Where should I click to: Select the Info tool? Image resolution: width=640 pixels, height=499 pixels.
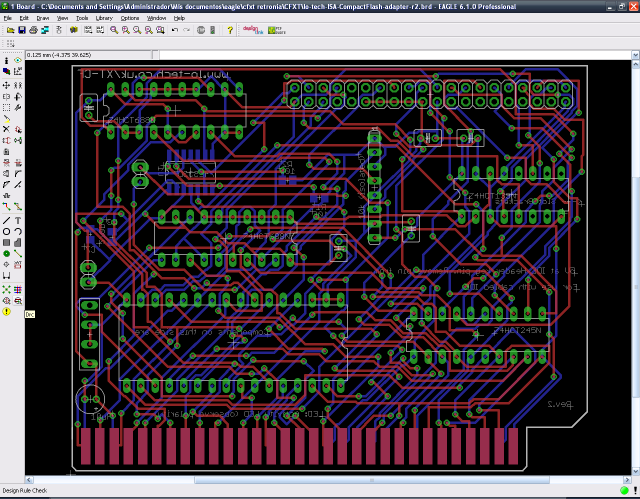coord(6,60)
